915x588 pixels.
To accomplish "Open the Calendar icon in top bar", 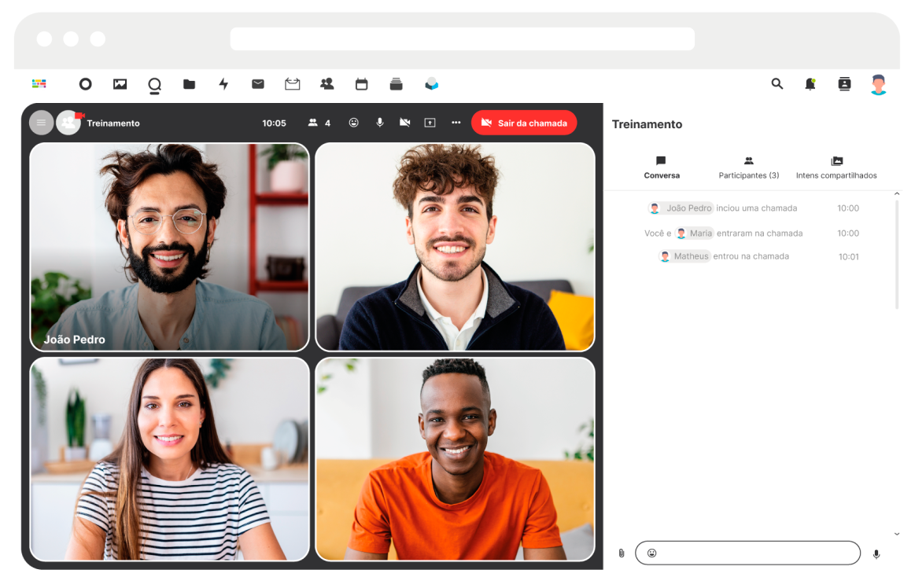I will [361, 84].
